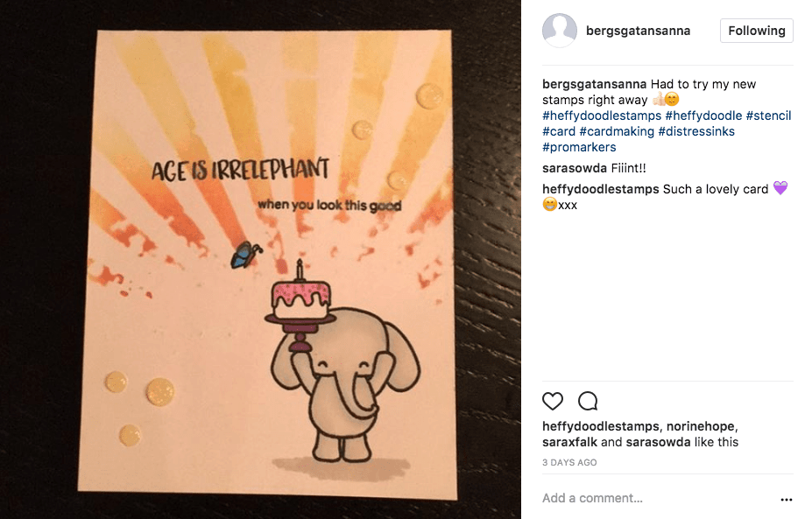Open the #promarkers hashtag

pyautogui.click(x=579, y=147)
